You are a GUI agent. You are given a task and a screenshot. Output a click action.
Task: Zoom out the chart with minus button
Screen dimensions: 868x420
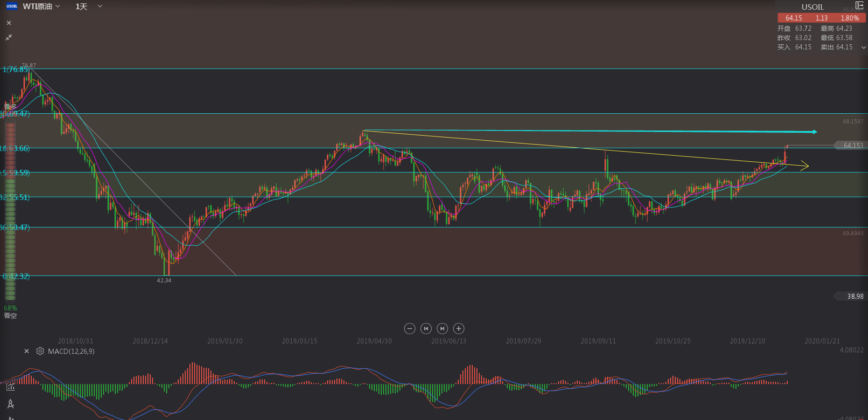coord(409,329)
